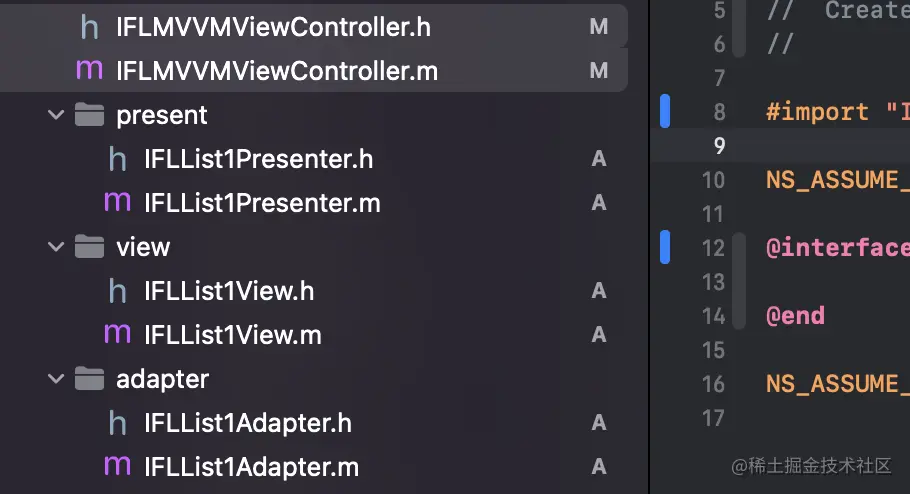The height and width of the screenshot is (494, 910).
Task: Collapse the view folder
Action: (55, 247)
